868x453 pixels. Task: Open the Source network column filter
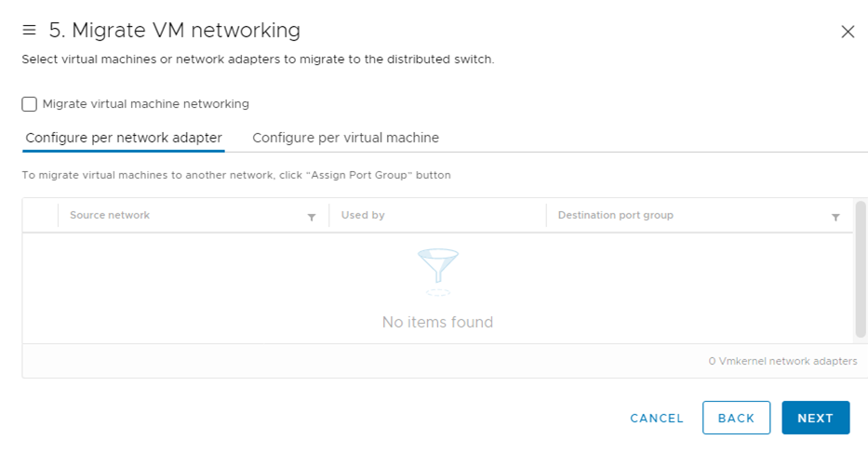coord(312,217)
